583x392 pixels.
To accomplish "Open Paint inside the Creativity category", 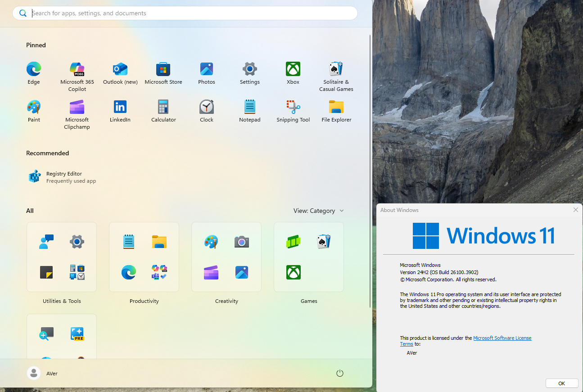I will 211,242.
